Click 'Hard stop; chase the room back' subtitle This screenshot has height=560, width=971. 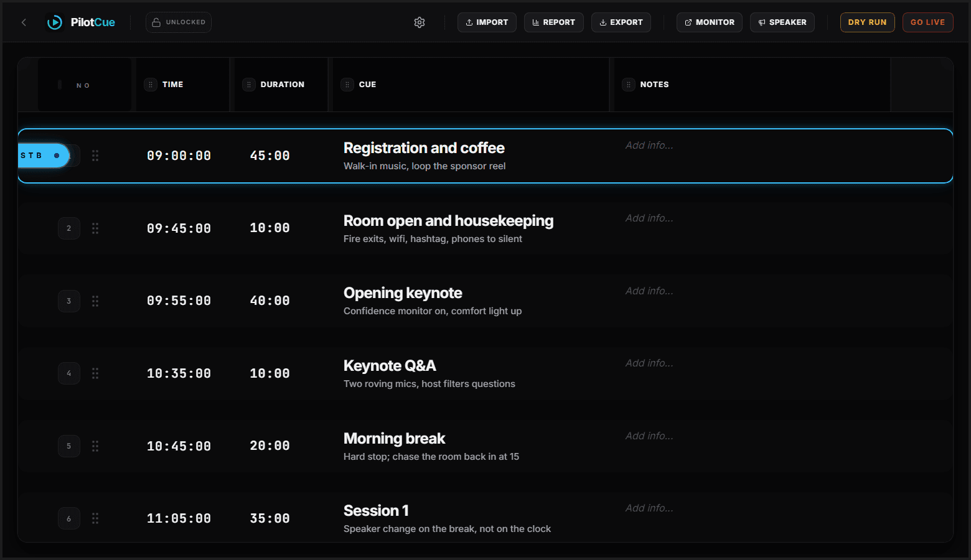click(x=431, y=457)
